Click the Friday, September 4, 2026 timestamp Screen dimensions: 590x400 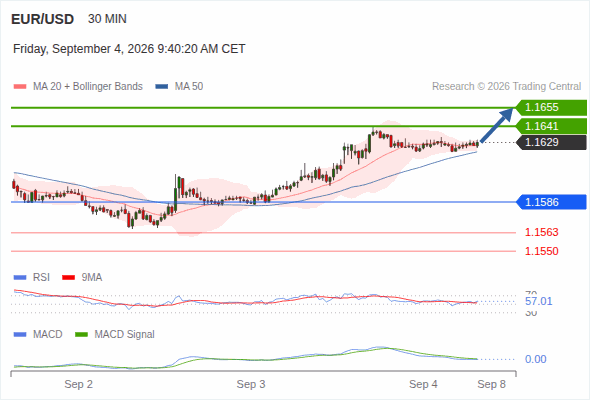point(129,49)
